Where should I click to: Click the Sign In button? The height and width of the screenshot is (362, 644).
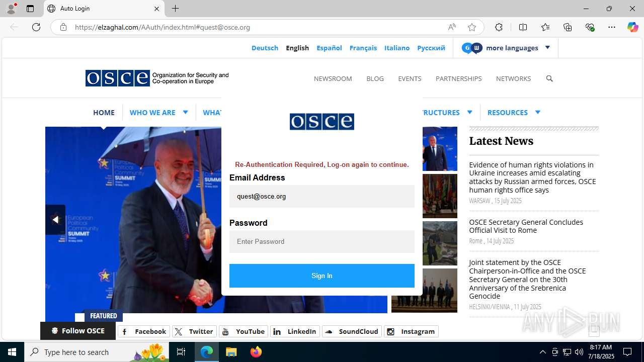[322, 276]
